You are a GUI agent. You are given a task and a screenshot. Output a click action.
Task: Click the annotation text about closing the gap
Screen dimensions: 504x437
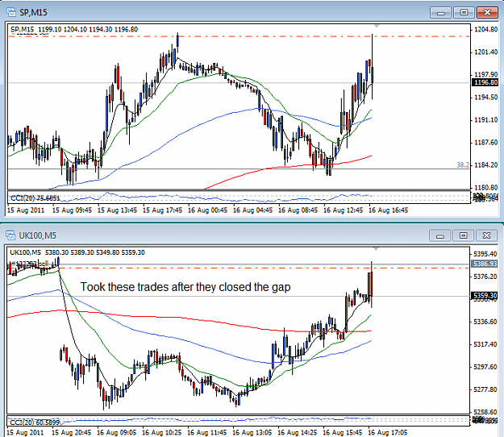click(185, 287)
